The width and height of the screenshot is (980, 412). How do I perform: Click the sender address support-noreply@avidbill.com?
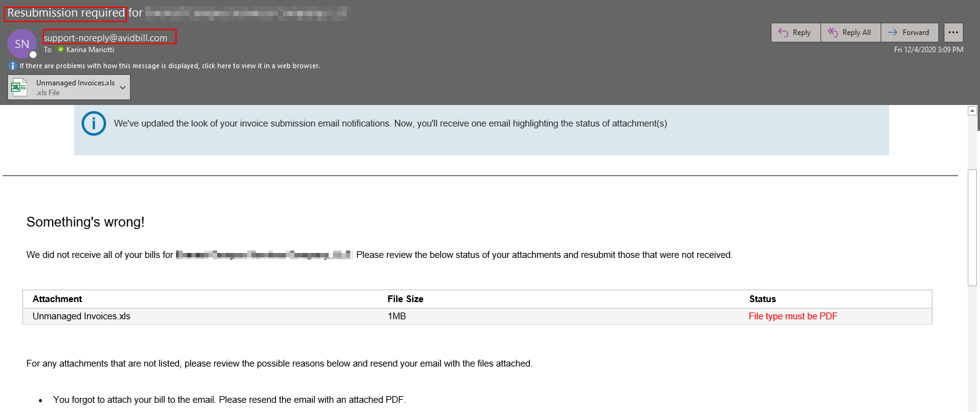point(105,37)
